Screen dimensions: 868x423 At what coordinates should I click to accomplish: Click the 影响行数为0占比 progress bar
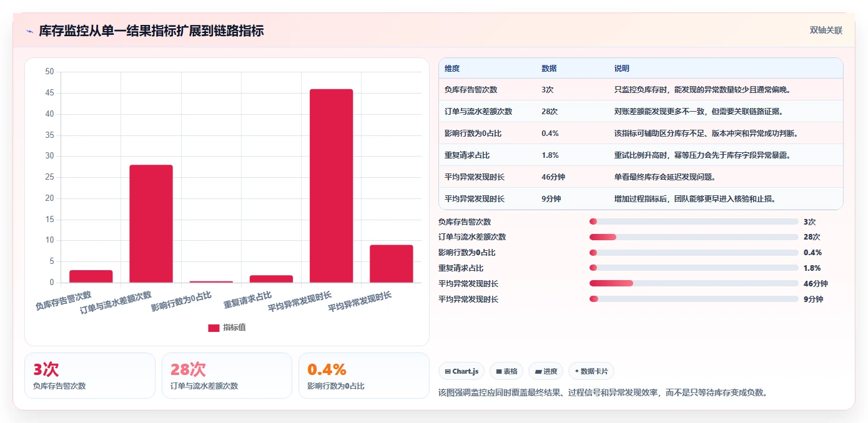(x=694, y=253)
